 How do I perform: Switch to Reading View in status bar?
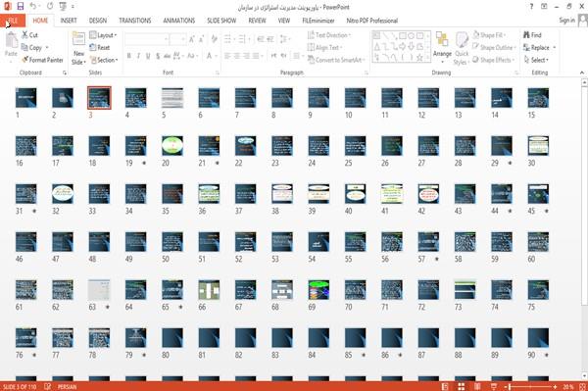[x=477, y=386]
